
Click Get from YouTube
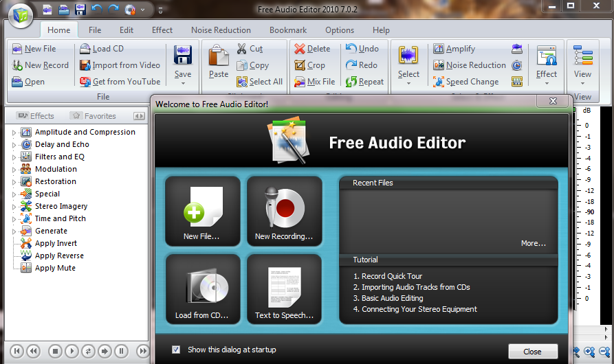(x=120, y=82)
